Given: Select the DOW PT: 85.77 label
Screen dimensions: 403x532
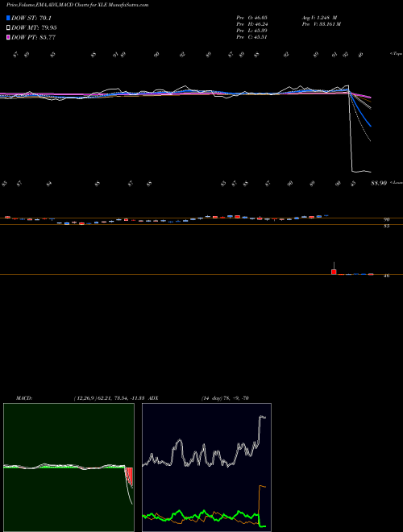Looking at the screenshot, I should [33, 37].
